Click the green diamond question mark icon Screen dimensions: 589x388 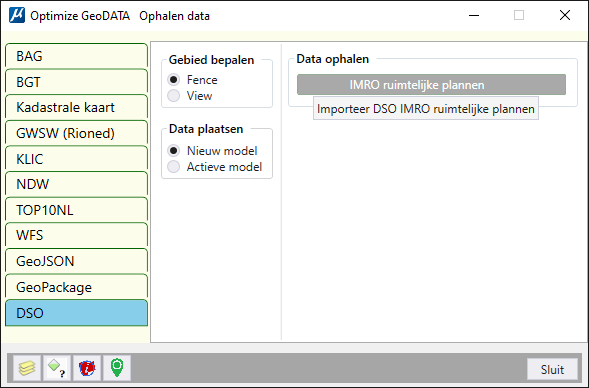[57, 368]
